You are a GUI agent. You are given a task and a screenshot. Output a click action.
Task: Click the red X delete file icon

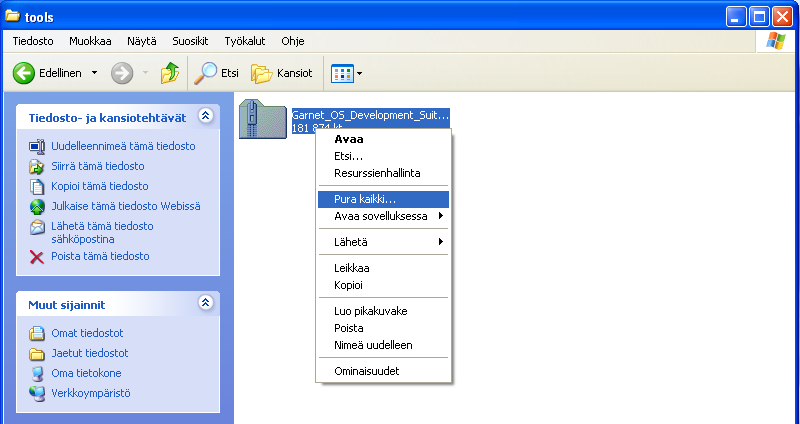pyautogui.click(x=37, y=257)
